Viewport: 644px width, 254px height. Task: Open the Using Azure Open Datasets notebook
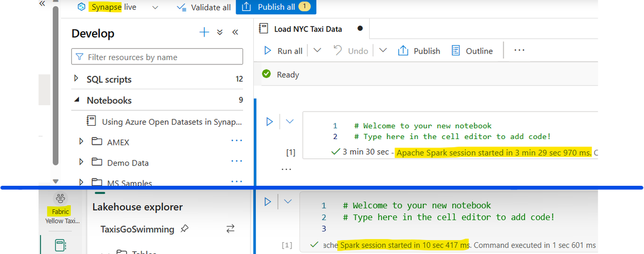[x=165, y=121]
